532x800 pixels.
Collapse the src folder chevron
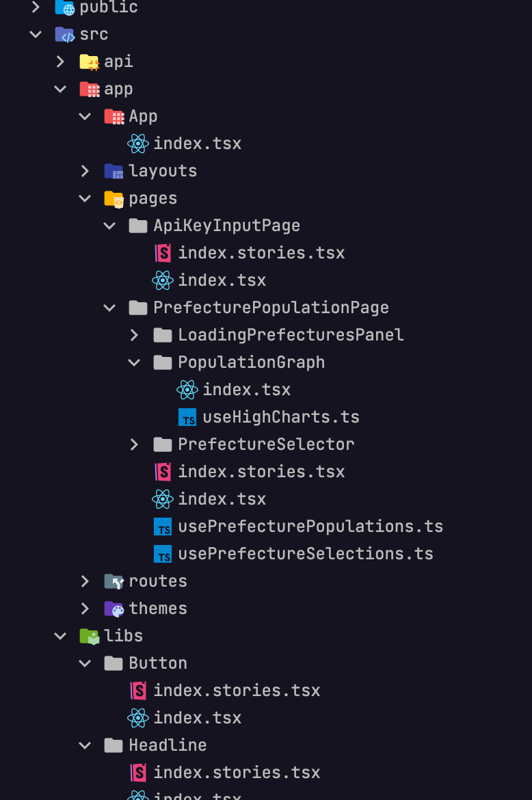click(36, 34)
